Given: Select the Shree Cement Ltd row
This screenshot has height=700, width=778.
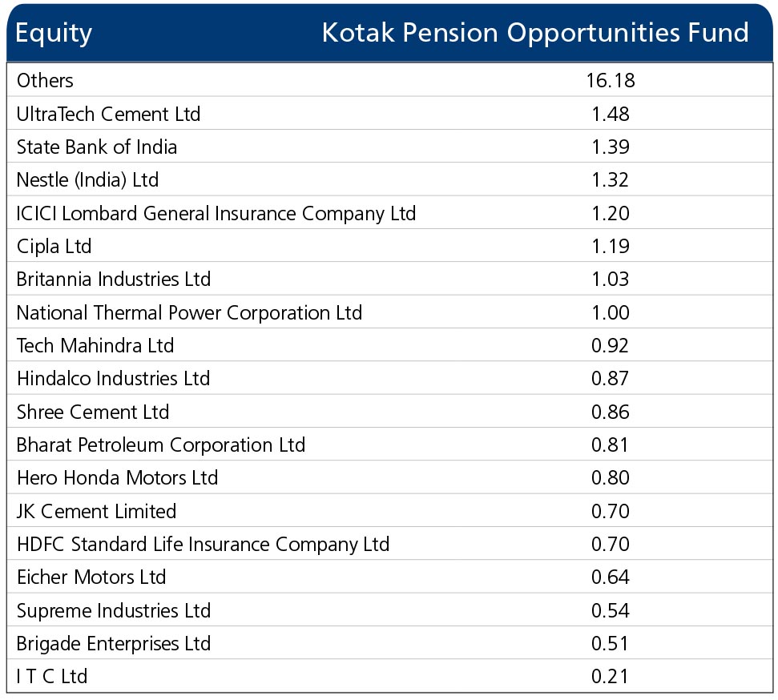Looking at the screenshot, I should pos(389,411).
